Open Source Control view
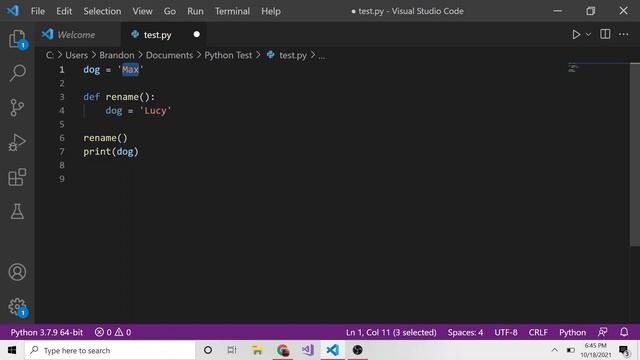Image resolution: width=640 pixels, height=360 pixels. click(17, 108)
